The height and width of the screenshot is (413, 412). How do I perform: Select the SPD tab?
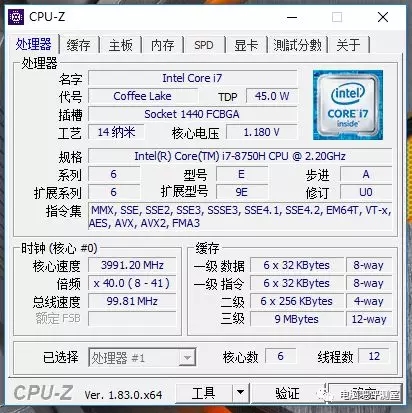(x=204, y=45)
